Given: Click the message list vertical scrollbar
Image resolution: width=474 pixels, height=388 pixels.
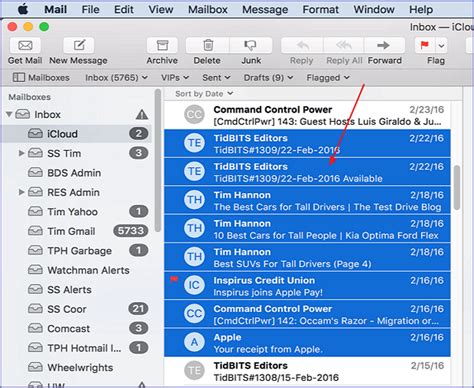Looking at the screenshot, I should [457, 188].
